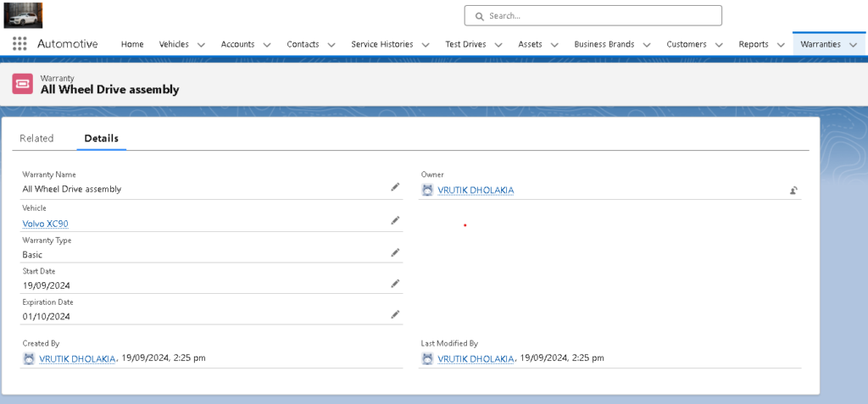Open the Volvo XC90 vehicle link

point(46,224)
